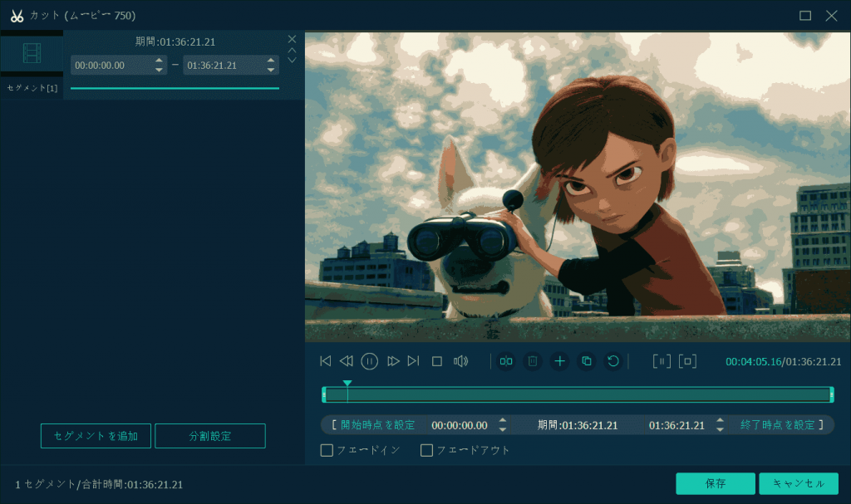Click the end time field below timeline
The height and width of the screenshot is (504, 851).
click(676, 425)
